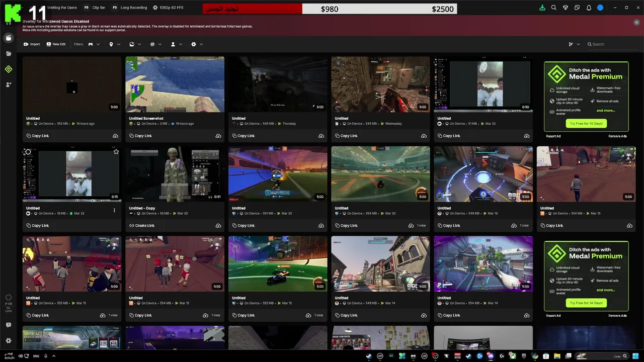Open the Premium diamond icon in title bar

pos(566,8)
